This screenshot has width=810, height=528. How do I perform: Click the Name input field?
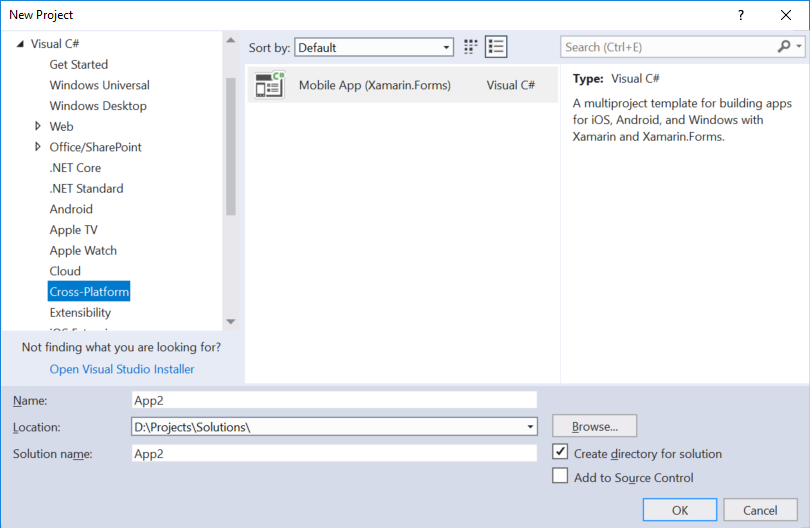click(334, 400)
